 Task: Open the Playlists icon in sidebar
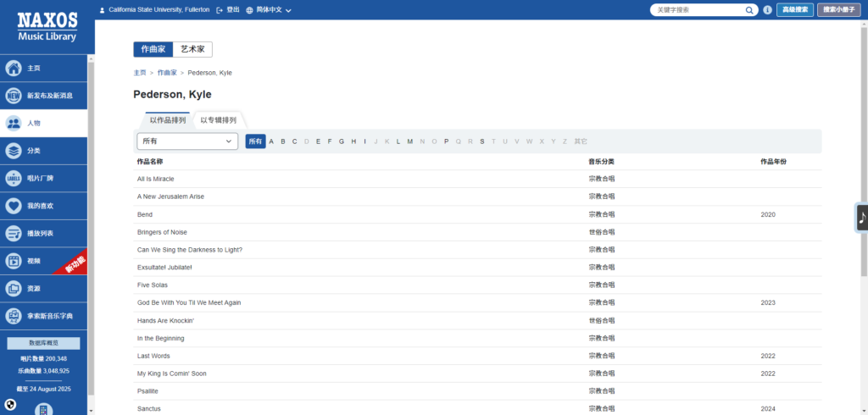(14, 234)
